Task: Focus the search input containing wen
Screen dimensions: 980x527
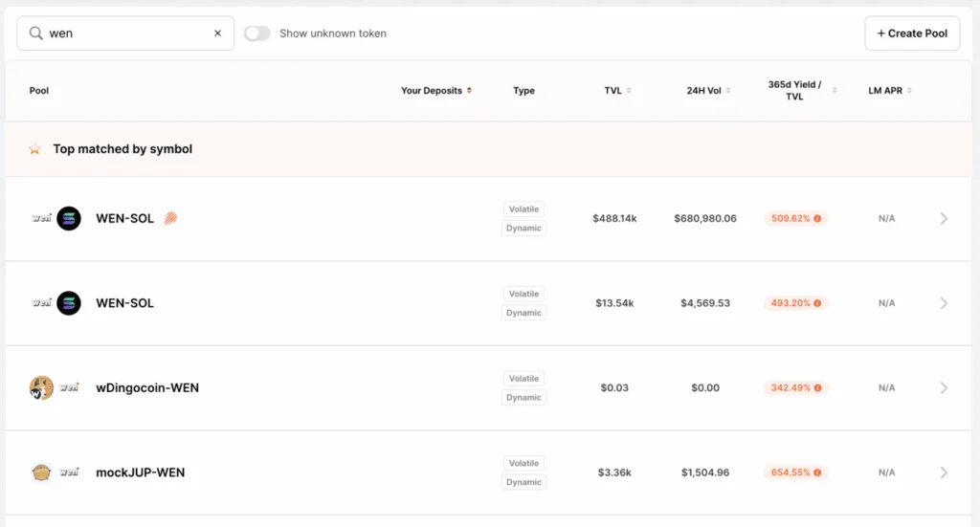Action: tap(124, 33)
